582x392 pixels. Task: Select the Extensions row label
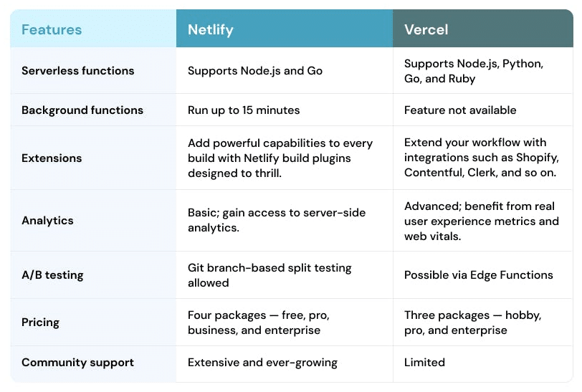click(x=52, y=158)
